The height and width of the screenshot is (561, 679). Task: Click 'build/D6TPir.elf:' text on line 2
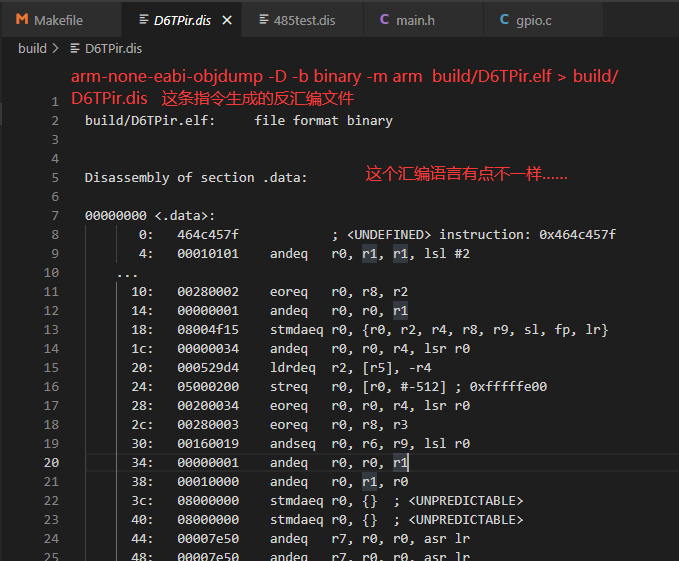(x=150, y=120)
